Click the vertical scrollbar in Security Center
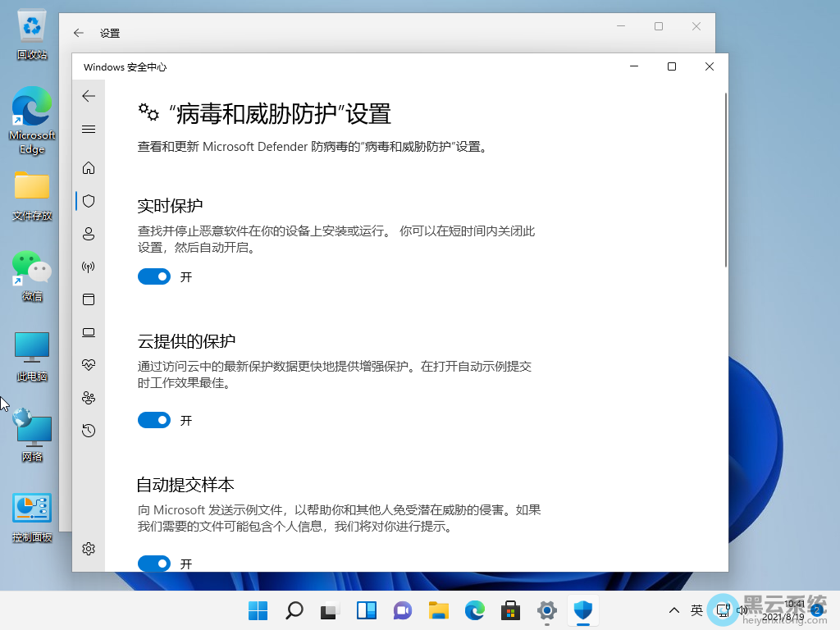The image size is (840, 630). [x=725, y=180]
